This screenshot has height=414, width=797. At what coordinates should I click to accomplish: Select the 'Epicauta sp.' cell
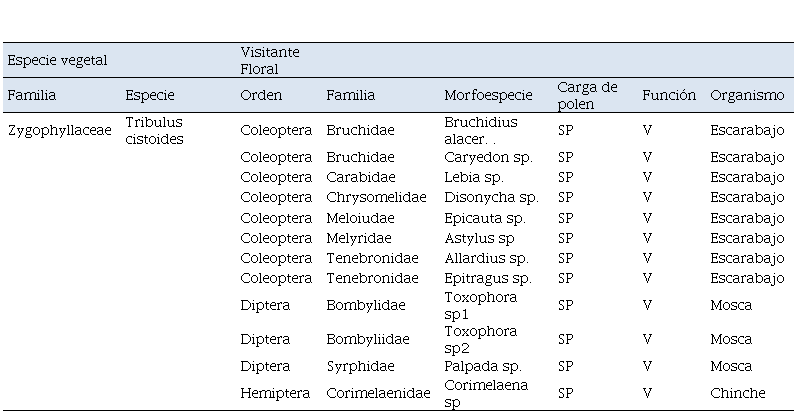[484, 218]
